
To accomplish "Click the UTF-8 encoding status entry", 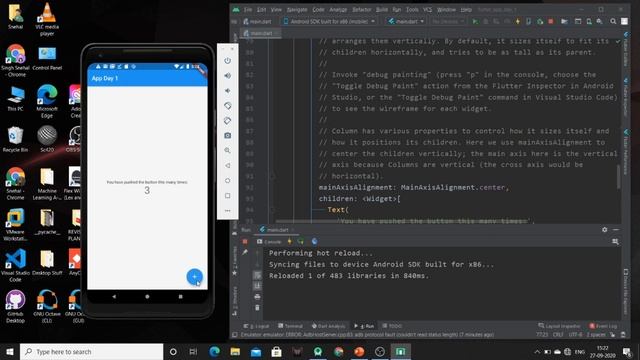I will (575, 335).
